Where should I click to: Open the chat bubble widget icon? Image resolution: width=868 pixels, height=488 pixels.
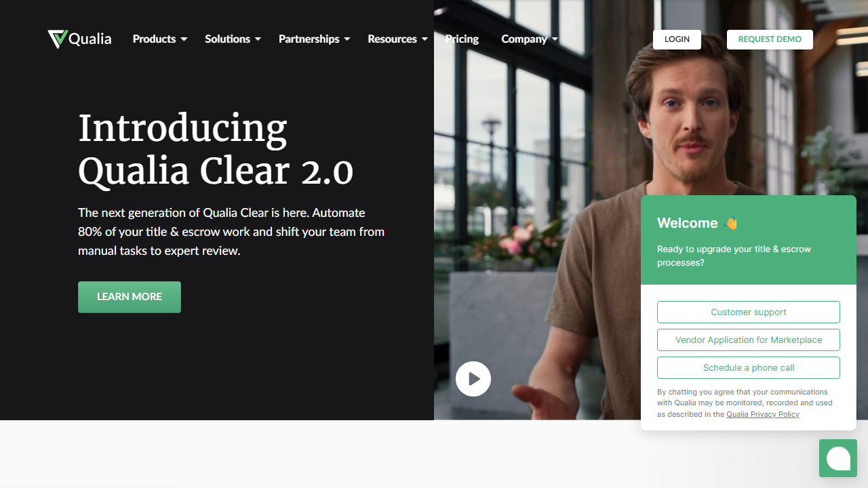tap(838, 458)
